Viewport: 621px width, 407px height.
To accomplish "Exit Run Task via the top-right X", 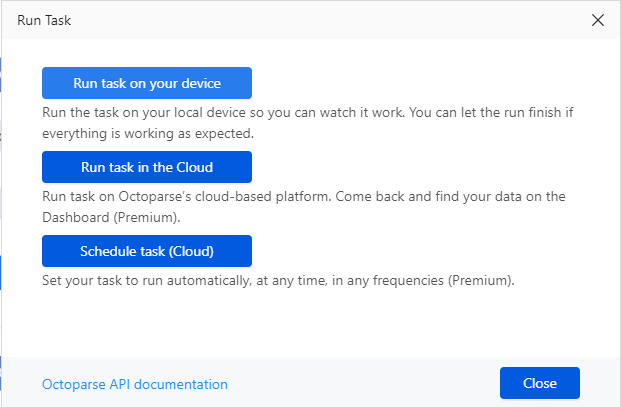I will click(x=598, y=20).
